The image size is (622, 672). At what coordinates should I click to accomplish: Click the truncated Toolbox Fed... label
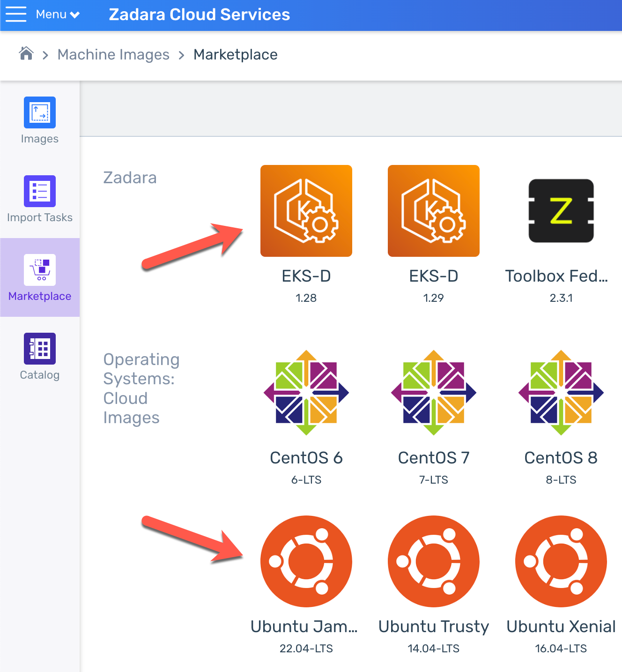[556, 276]
